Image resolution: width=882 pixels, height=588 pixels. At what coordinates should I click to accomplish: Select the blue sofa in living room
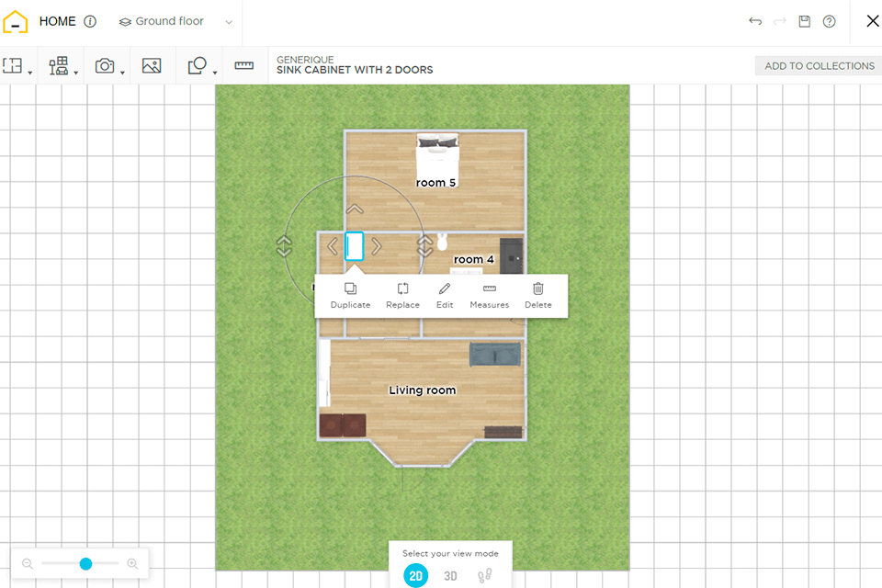click(x=495, y=355)
